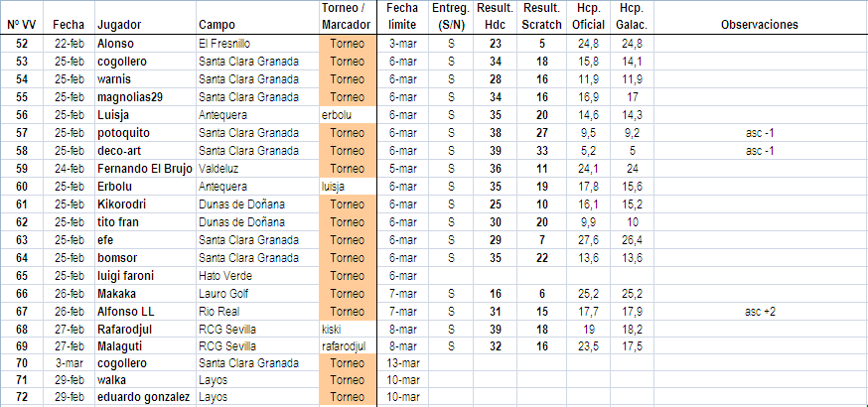Select Hcp. Oficial value 27,6 for efe
The height and width of the screenshot is (407, 868).
589,240
